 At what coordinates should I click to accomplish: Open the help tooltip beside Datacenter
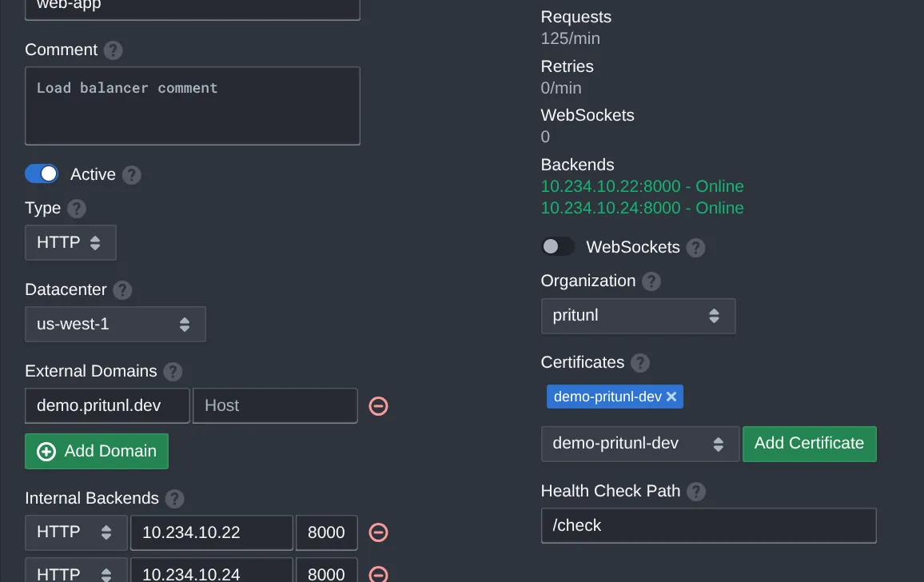pos(122,290)
